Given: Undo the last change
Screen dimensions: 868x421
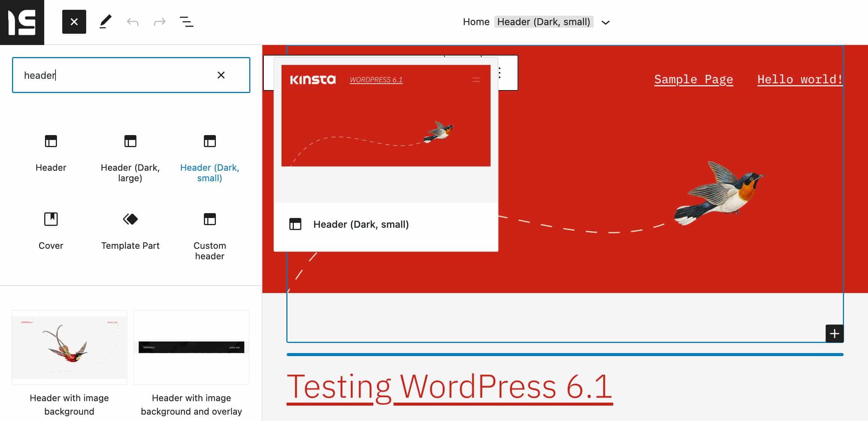Looking at the screenshot, I should coord(132,21).
